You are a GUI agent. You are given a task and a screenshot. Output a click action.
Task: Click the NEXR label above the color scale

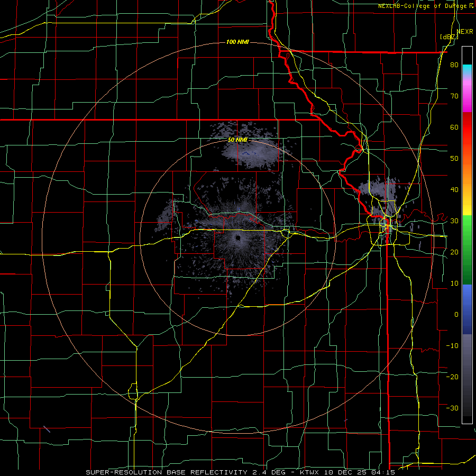click(464, 32)
